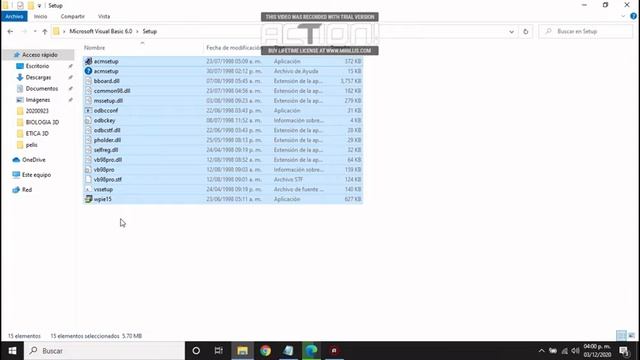Click the wpie15 application icon

point(88,199)
